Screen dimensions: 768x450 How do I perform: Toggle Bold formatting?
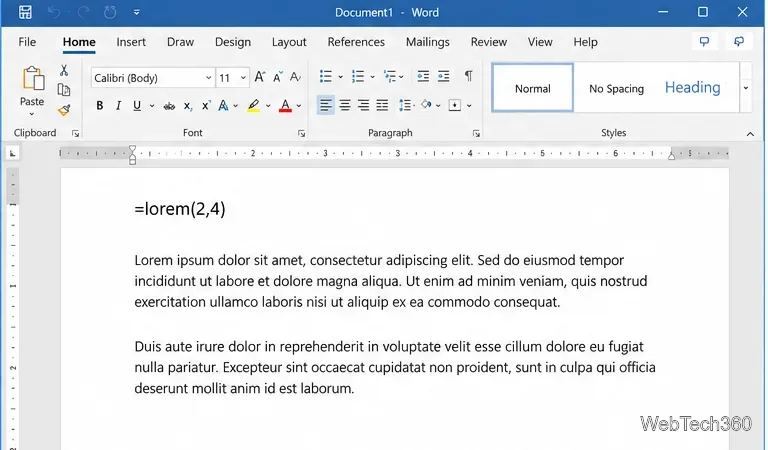coord(99,105)
